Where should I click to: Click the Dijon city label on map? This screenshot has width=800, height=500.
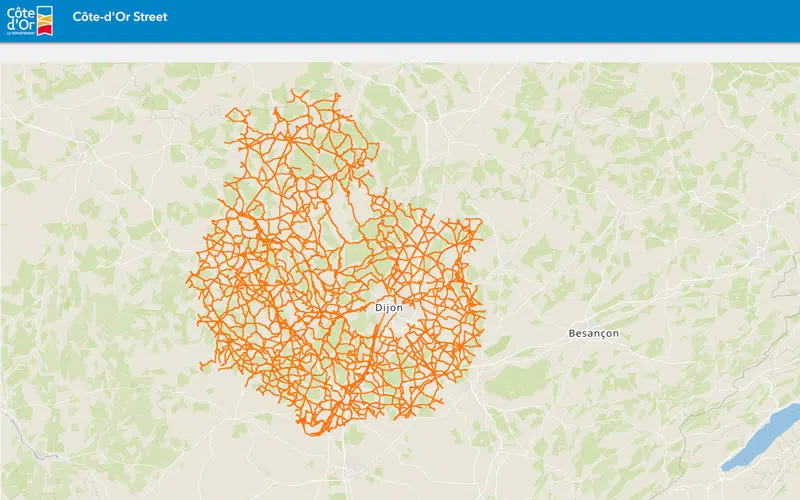coord(389,308)
